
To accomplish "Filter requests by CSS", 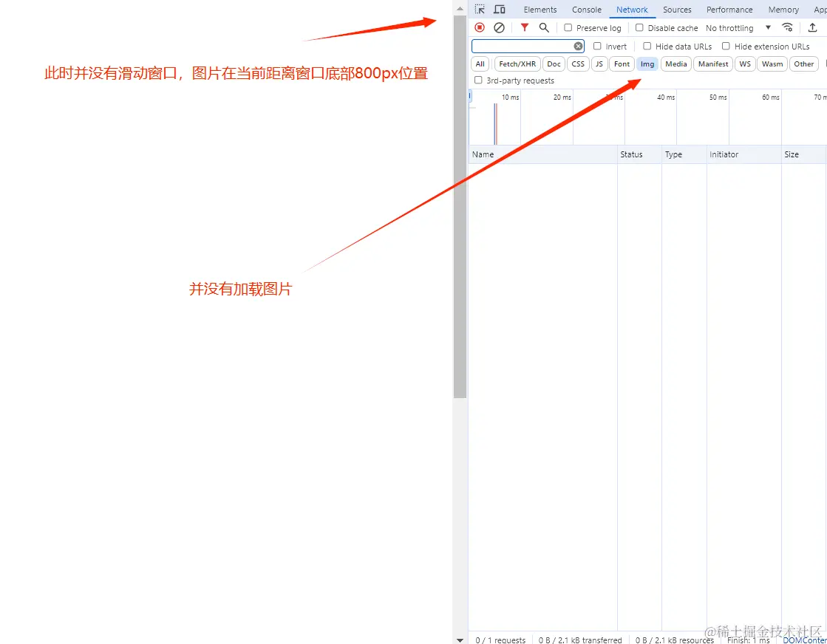I will coord(578,64).
